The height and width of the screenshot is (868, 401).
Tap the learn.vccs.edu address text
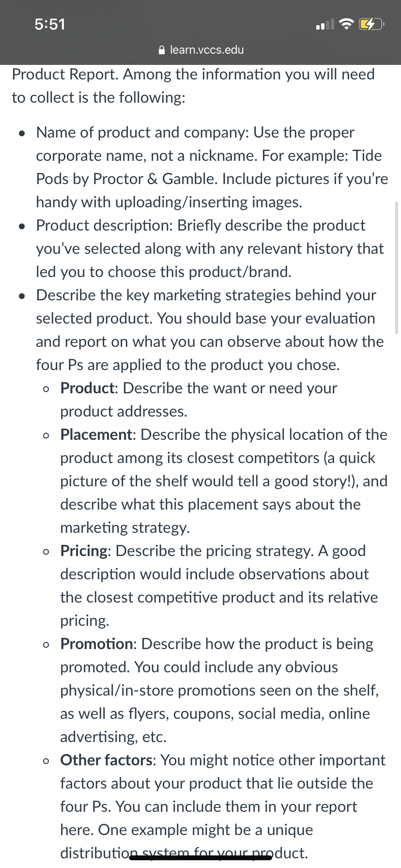(x=207, y=50)
